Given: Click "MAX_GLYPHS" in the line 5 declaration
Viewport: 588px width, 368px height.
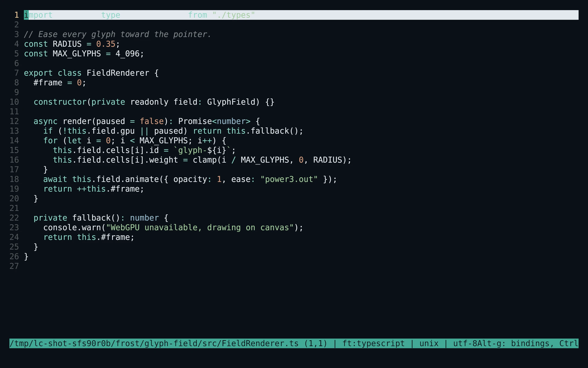Looking at the screenshot, I should [77, 54].
